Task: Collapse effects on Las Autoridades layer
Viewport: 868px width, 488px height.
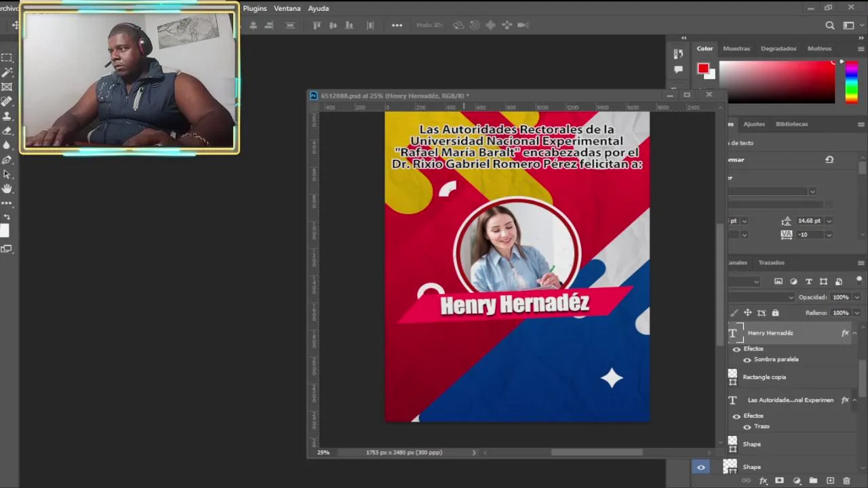Action: point(854,400)
